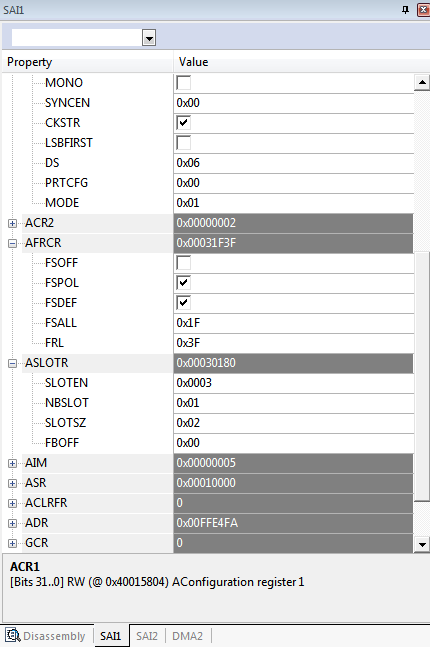Viewport: 430px width, 647px height.
Task: Switch to the SAI2 tab
Action: tap(147, 636)
